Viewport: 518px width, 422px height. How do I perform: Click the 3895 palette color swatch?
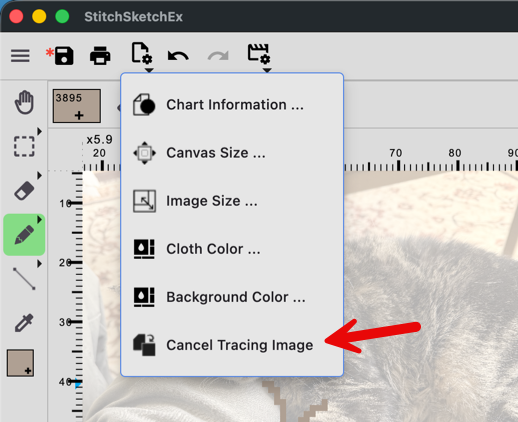(77, 106)
